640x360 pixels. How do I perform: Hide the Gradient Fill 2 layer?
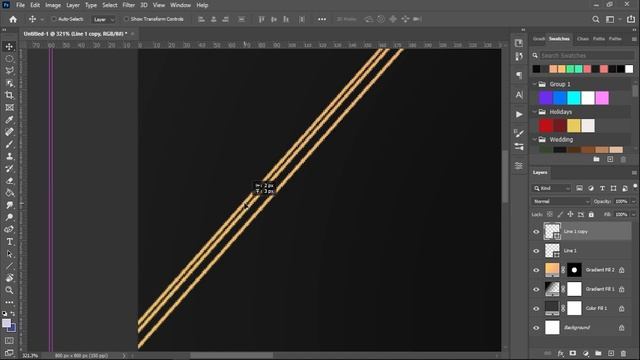(536, 270)
